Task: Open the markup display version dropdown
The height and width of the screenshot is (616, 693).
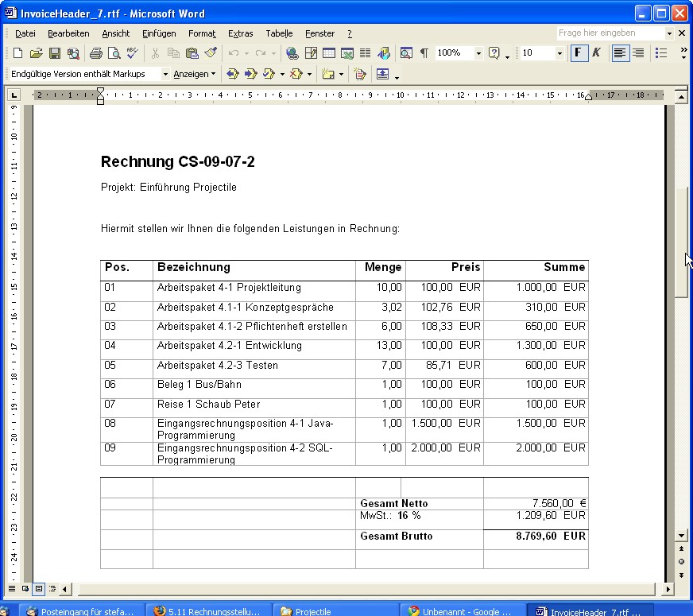Action: tap(165, 74)
